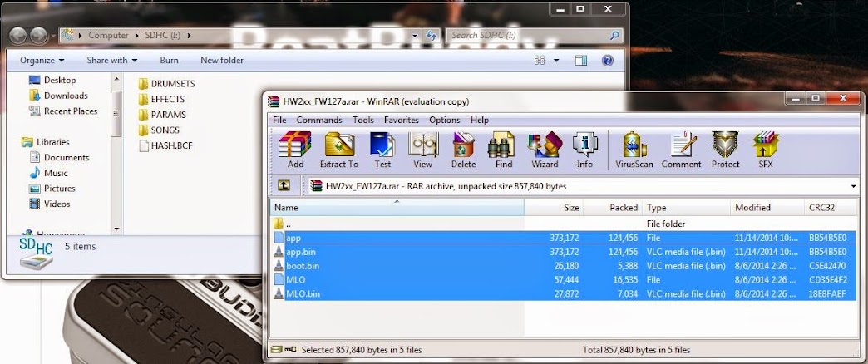Click the Add toolbar icon in WinRAR

pyautogui.click(x=295, y=150)
